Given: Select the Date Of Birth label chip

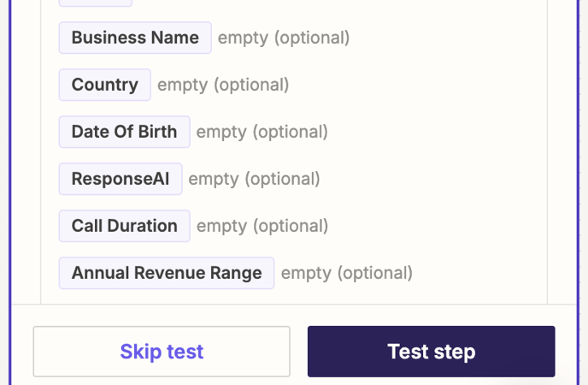Looking at the screenshot, I should 125,132.
